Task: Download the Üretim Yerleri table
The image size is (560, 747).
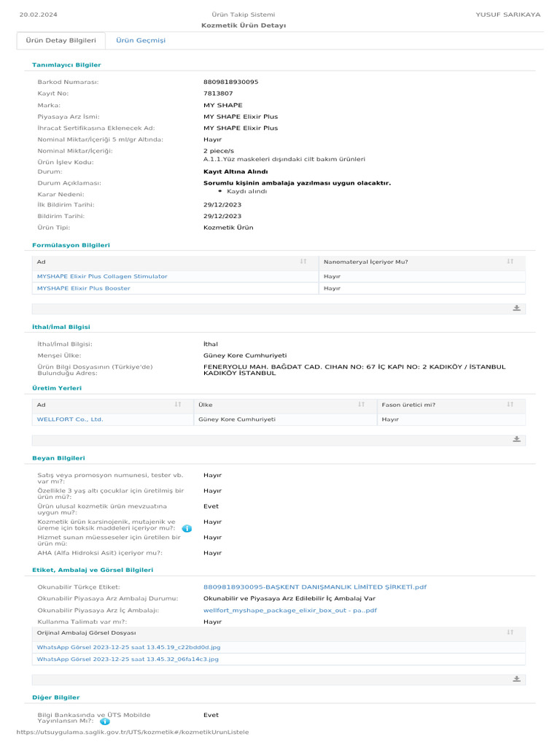Action: 516,439
